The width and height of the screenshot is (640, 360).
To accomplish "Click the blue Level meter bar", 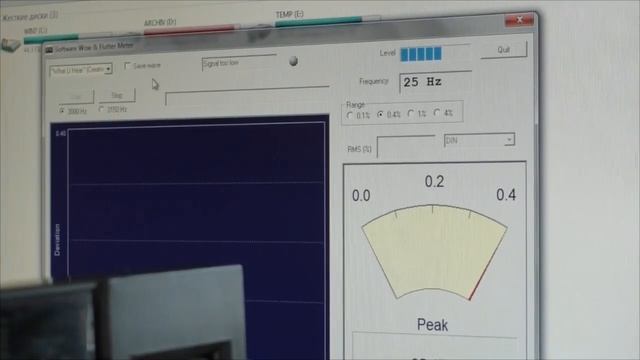I will click(421, 54).
